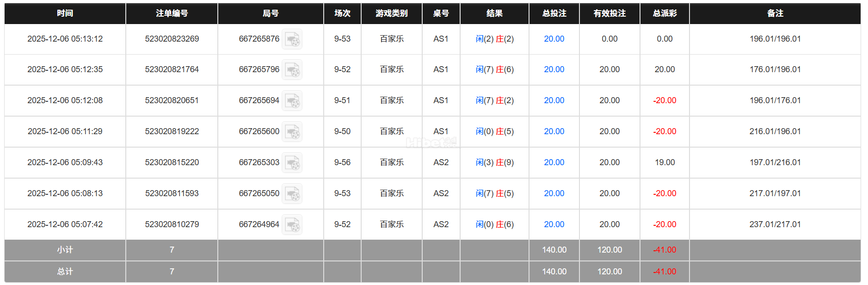Click the blue 20.00 bet amount for order 523020810279
The width and height of the screenshot is (868, 285).
pyautogui.click(x=554, y=224)
